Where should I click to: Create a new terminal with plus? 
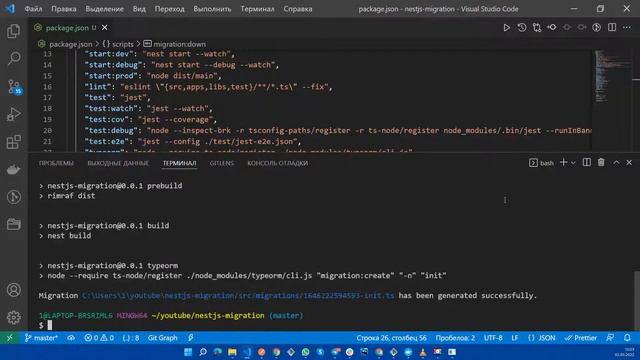(564, 162)
